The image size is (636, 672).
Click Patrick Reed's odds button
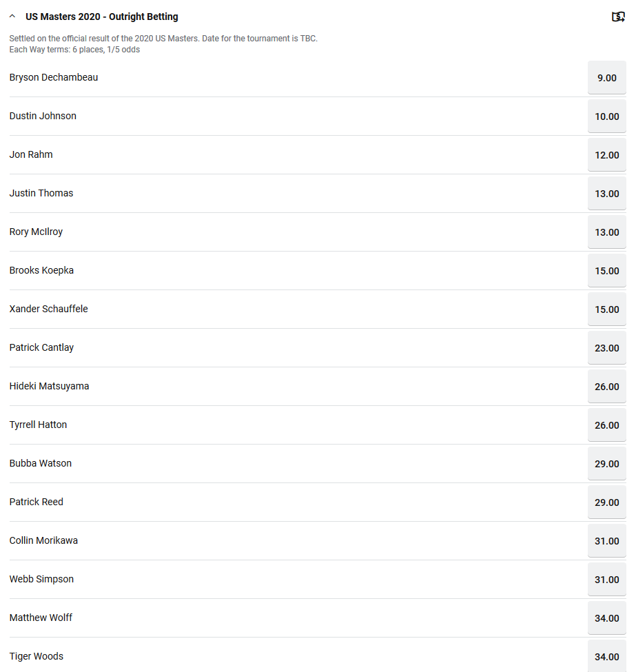pyautogui.click(x=606, y=502)
